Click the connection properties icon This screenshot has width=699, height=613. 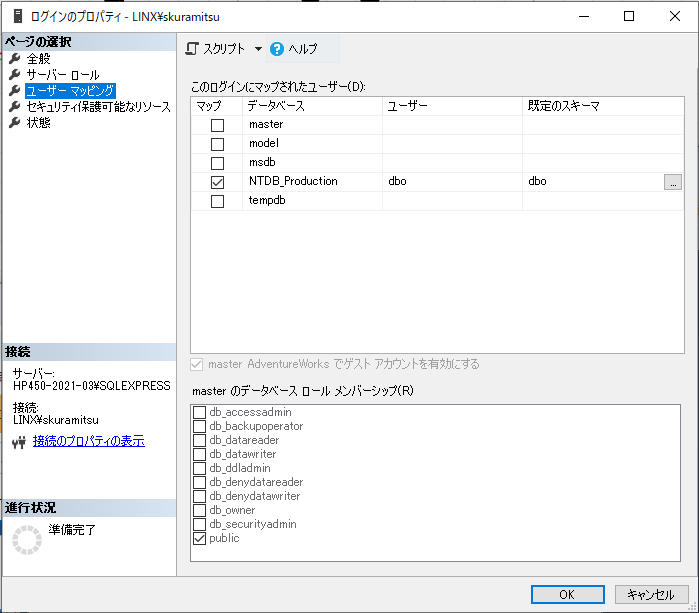(x=17, y=442)
